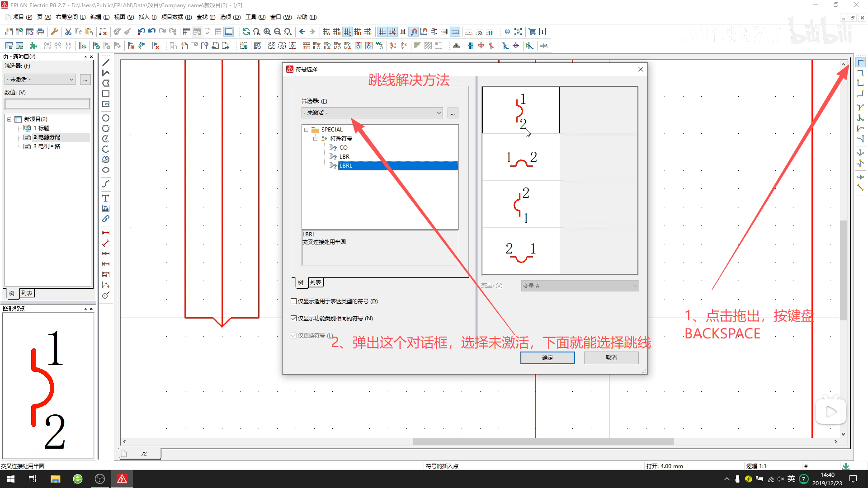Toggle the 仅更换符号 checkbox
Image resolution: width=868 pixels, height=488 pixels.
click(294, 336)
